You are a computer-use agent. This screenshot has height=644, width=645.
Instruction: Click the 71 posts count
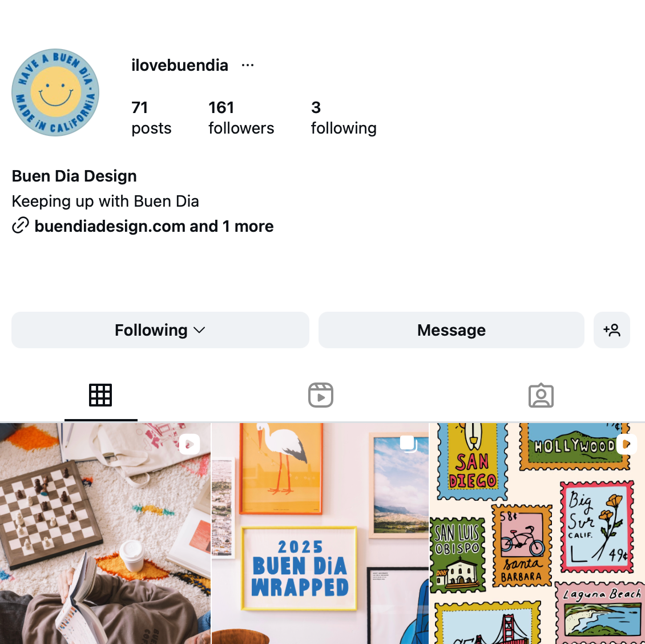[x=151, y=118]
